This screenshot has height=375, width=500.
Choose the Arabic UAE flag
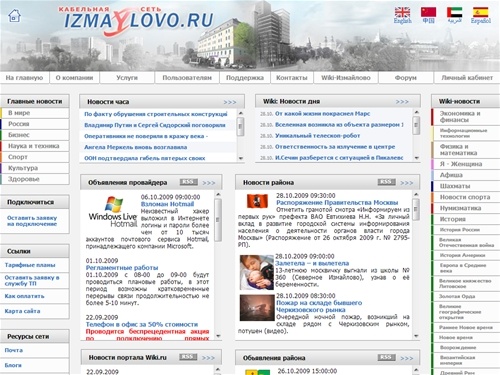454,12
